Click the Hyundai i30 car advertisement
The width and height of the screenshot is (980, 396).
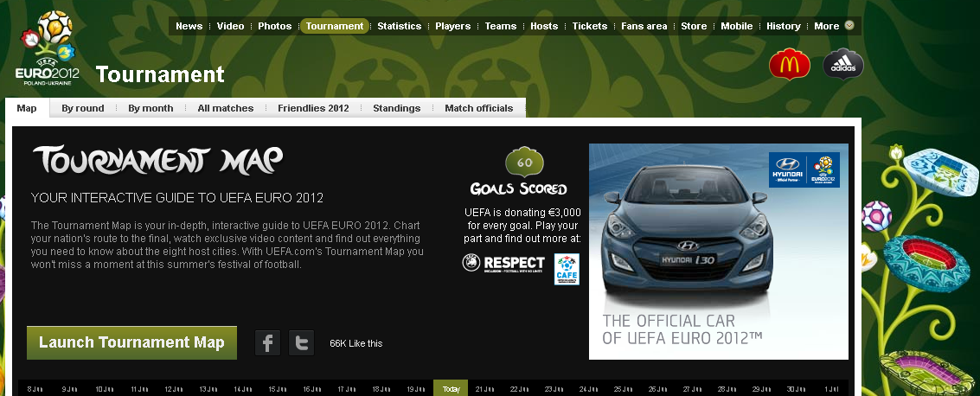pyautogui.click(x=718, y=252)
